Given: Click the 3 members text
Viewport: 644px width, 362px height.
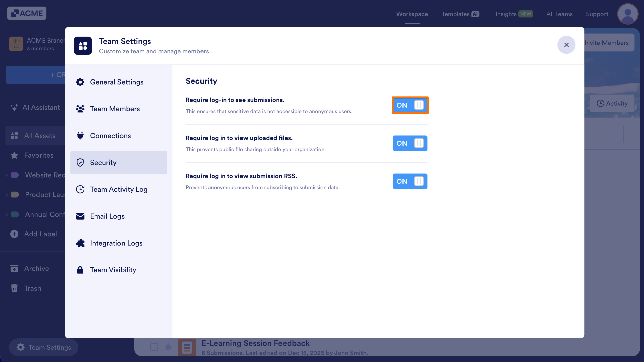Looking at the screenshot, I should (x=40, y=48).
